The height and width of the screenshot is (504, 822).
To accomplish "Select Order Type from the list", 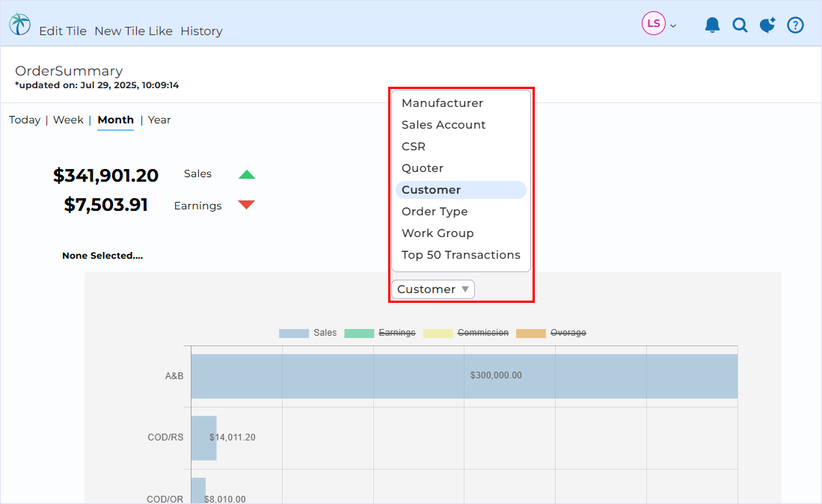I will click(461, 212).
